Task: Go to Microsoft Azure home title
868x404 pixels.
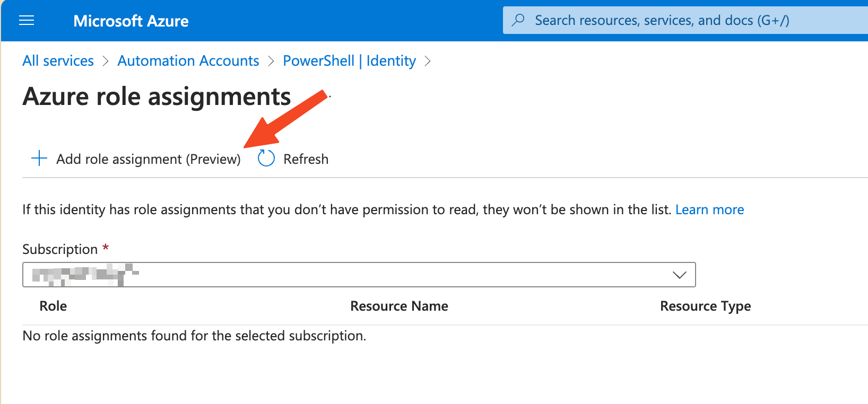Action: (x=131, y=21)
